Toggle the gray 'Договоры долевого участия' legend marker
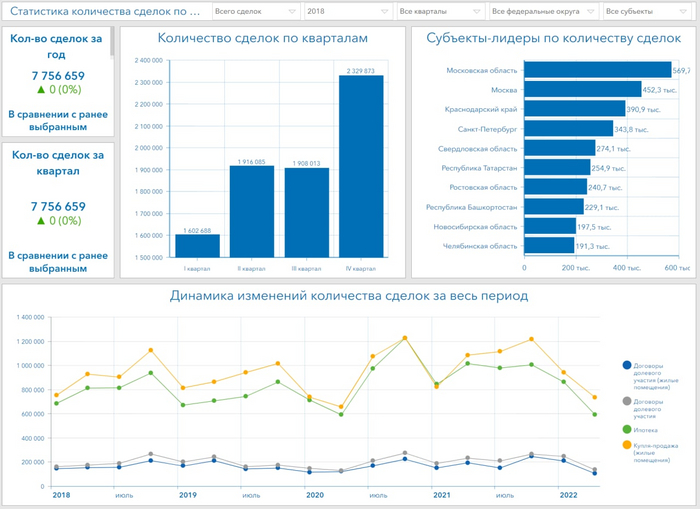 (x=627, y=401)
